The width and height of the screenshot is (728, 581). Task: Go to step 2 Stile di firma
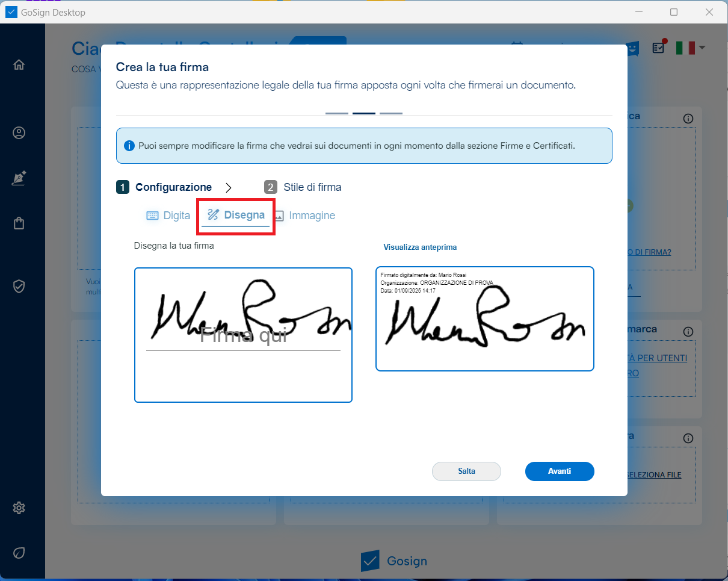tap(303, 187)
